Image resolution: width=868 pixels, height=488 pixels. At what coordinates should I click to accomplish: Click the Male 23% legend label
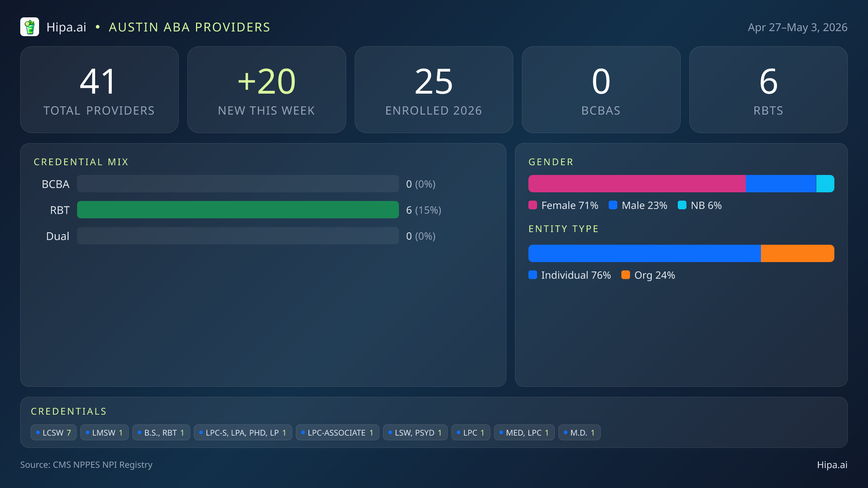click(x=644, y=205)
